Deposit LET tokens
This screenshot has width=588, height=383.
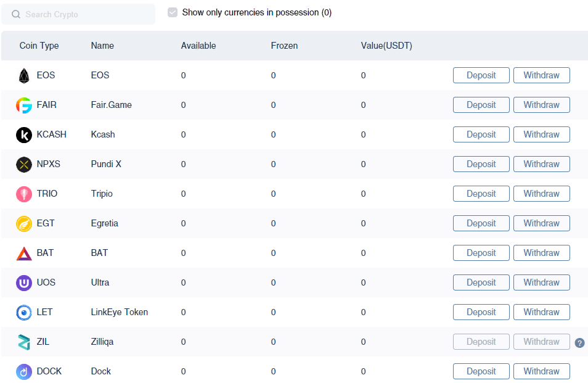pos(481,312)
